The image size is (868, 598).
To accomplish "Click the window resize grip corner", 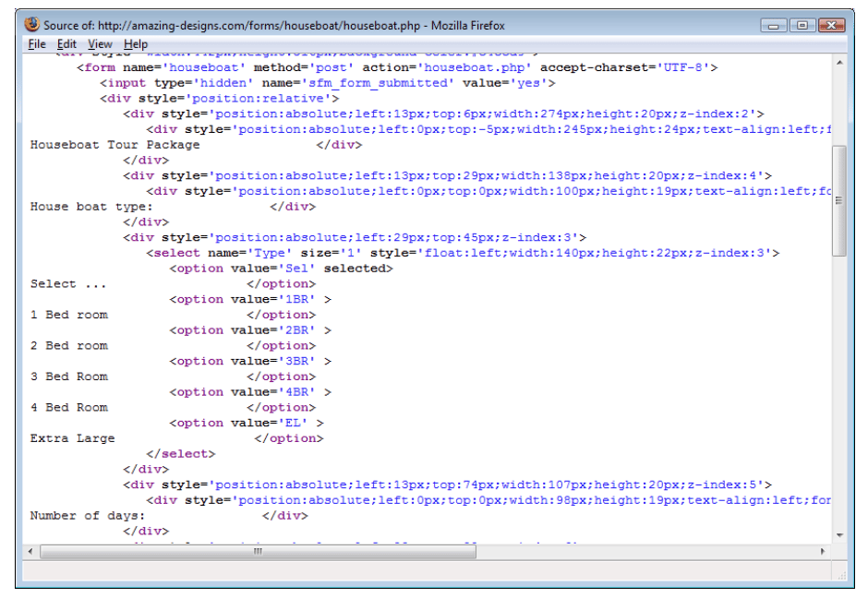I will point(841,575).
